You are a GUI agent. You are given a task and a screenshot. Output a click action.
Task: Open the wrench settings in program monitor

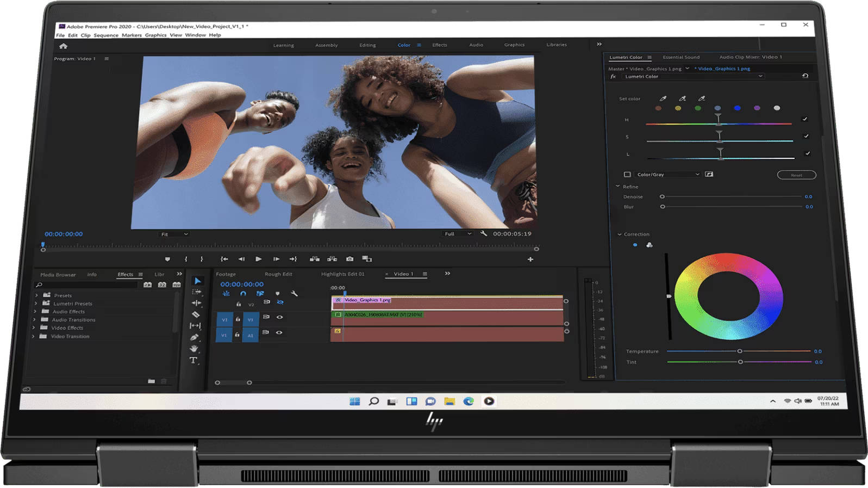point(484,233)
